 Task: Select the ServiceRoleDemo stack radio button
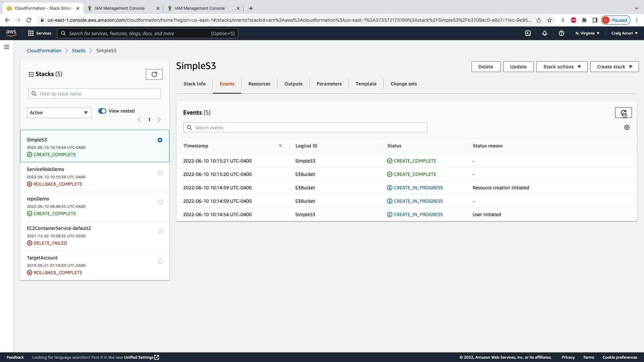click(160, 173)
